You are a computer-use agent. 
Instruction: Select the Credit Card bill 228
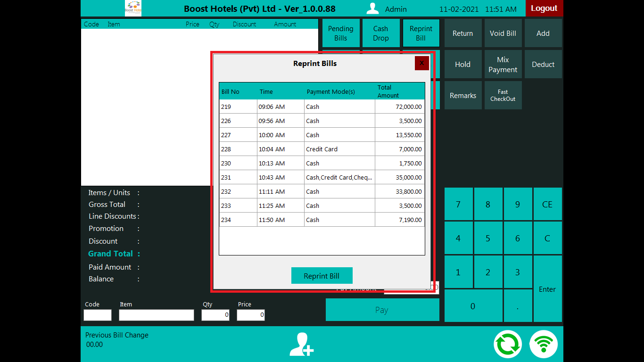(x=322, y=149)
